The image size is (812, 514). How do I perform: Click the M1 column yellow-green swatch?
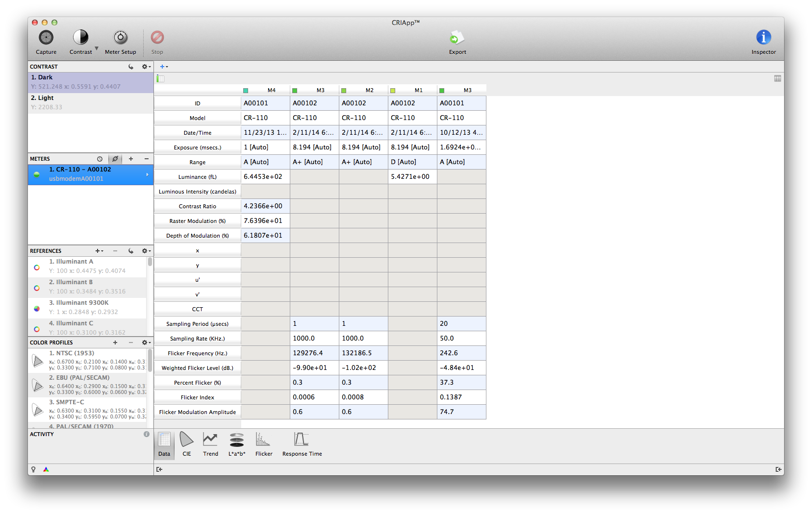(393, 91)
